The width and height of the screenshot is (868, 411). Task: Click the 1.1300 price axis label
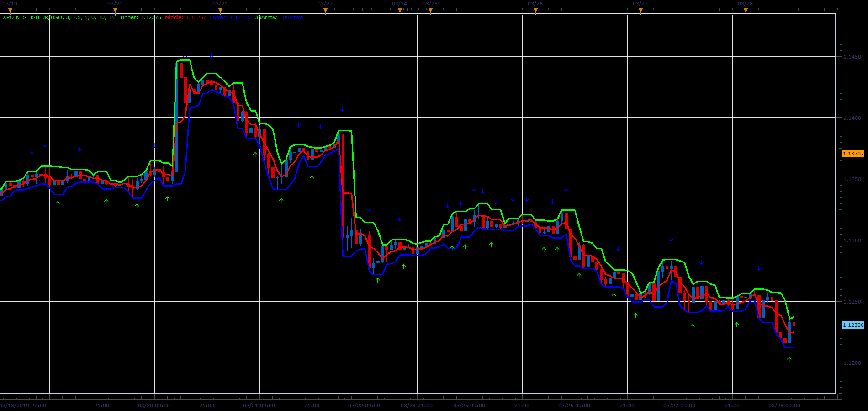click(x=852, y=240)
